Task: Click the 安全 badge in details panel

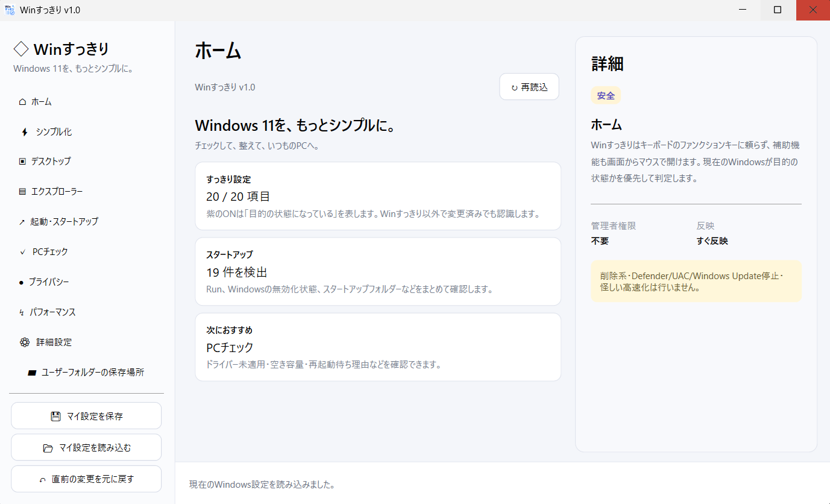Action: pos(606,95)
